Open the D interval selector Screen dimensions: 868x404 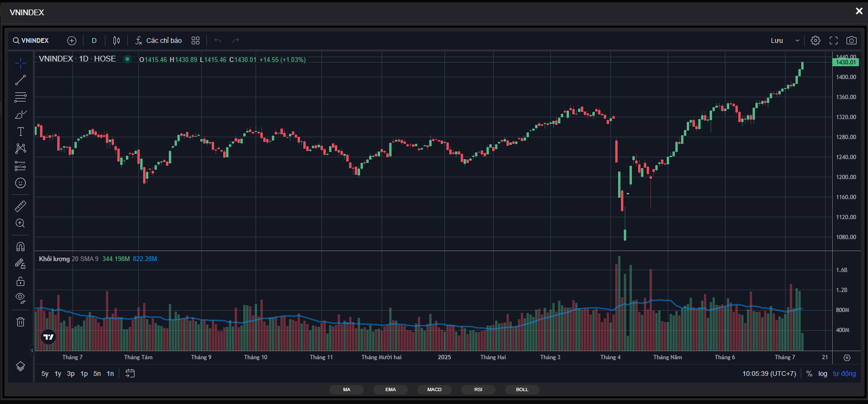pyautogui.click(x=94, y=40)
